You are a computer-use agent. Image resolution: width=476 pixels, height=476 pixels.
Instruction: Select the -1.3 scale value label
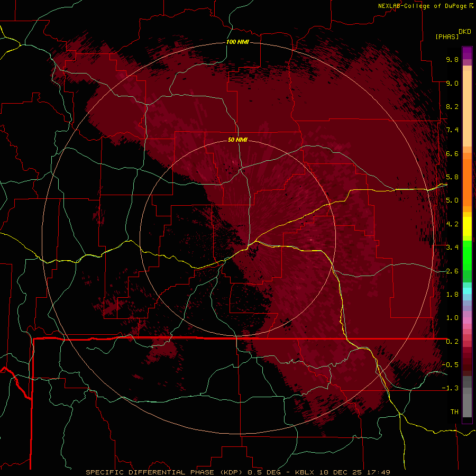450,388
